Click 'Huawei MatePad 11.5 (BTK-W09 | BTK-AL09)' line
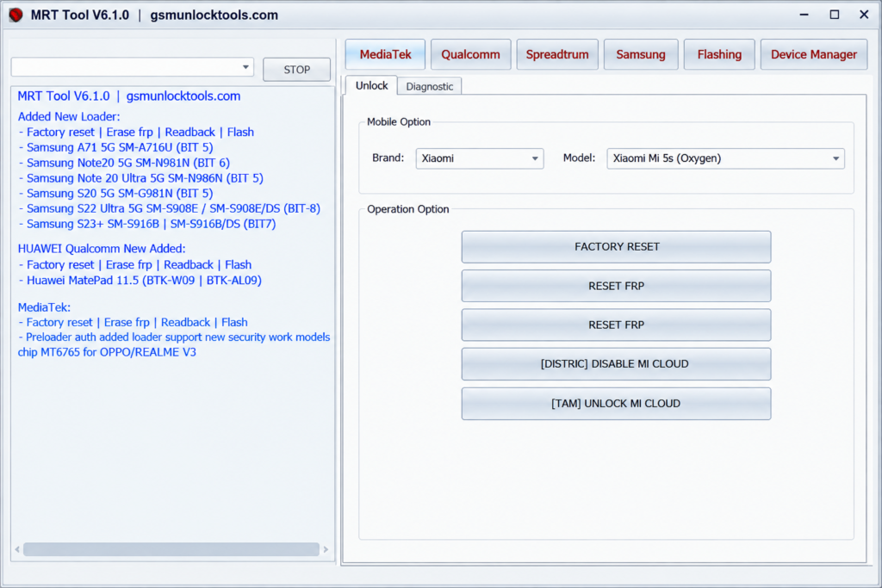 click(140, 280)
